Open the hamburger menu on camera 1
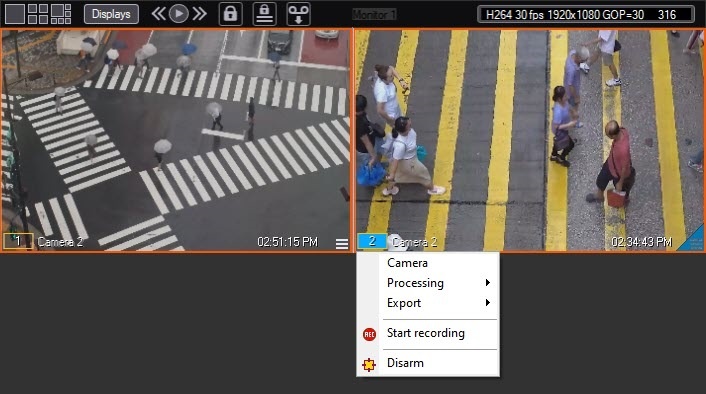Viewport: 706px width, 394px height. pos(342,244)
